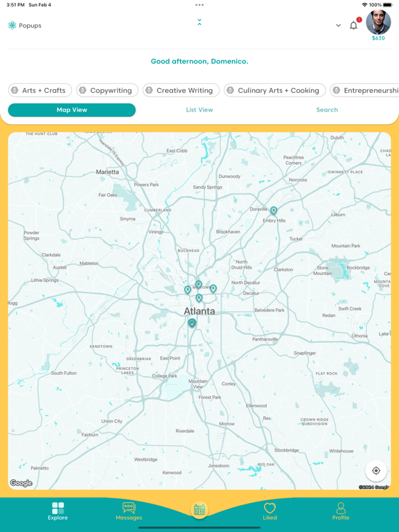The image size is (399, 532).
Task: Tap the Sandy Springs label on map
Action: [x=208, y=187]
